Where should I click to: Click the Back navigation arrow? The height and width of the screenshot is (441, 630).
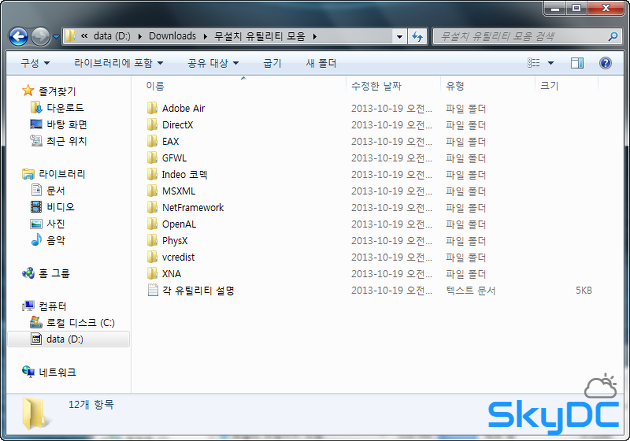[18, 37]
